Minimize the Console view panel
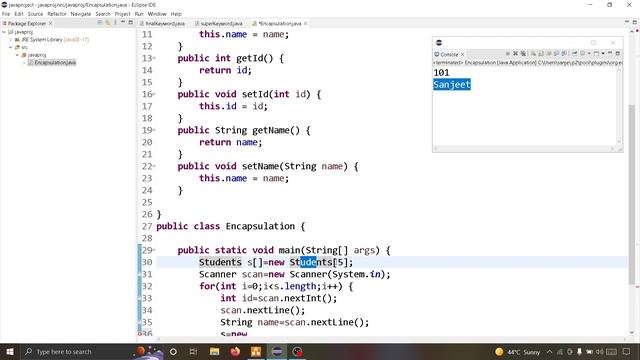This screenshot has width=640, height=360. click(x=610, y=53)
